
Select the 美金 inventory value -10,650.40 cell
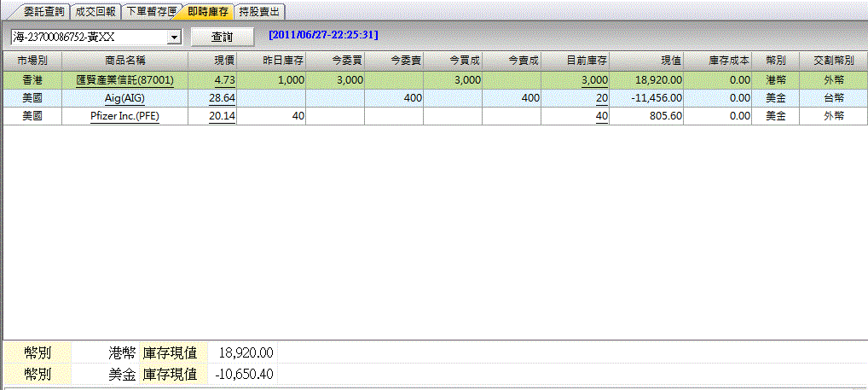coord(244,374)
